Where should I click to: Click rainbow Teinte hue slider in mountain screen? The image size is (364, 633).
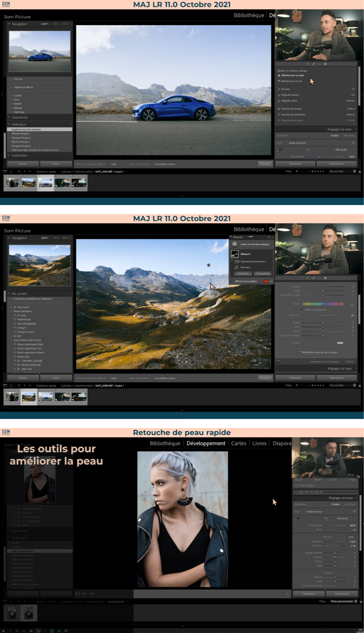323,304
